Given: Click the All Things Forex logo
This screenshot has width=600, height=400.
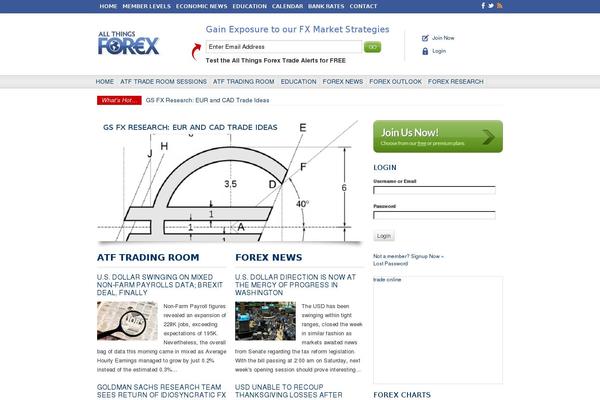Looking at the screenshot, I should point(128,43).
